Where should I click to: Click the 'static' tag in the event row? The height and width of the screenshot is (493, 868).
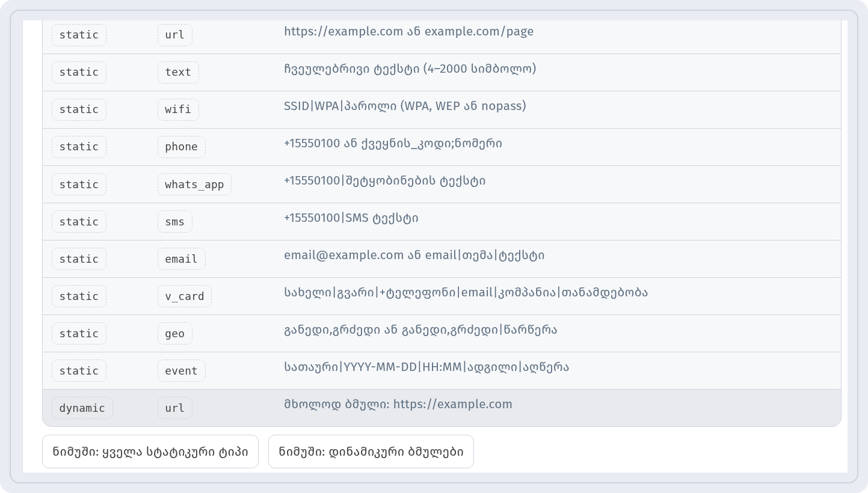coord(79,371)
